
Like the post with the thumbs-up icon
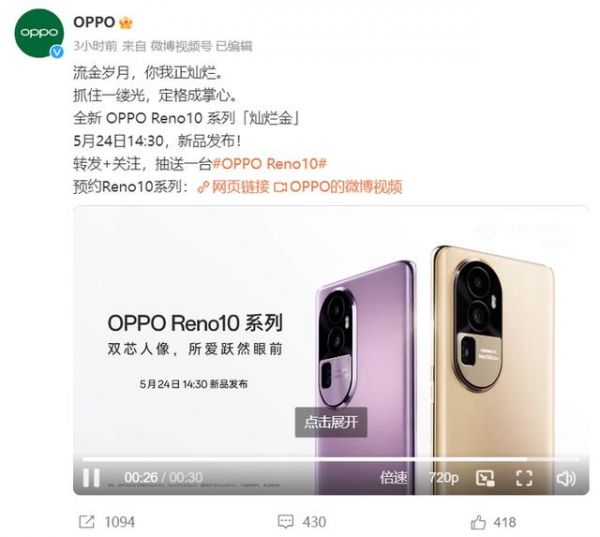[478, 522]
